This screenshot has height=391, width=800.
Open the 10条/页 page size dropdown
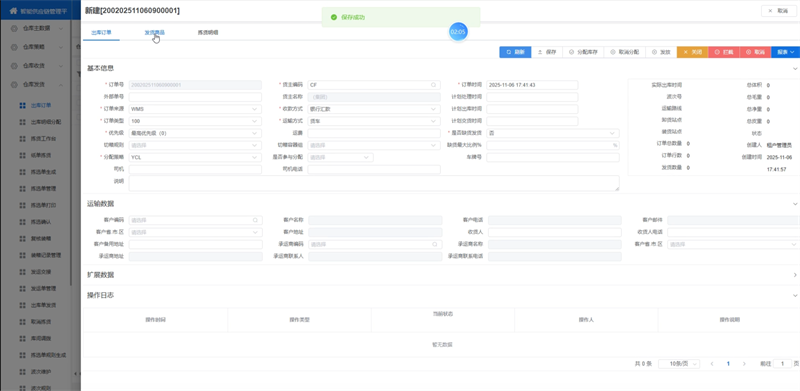[679, 364]
